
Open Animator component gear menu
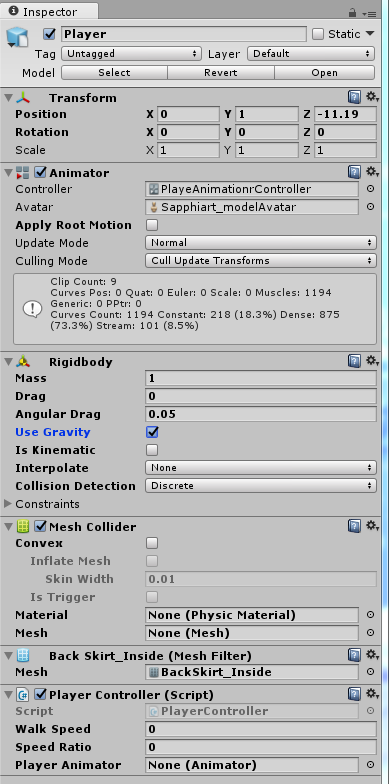point(372,172)
